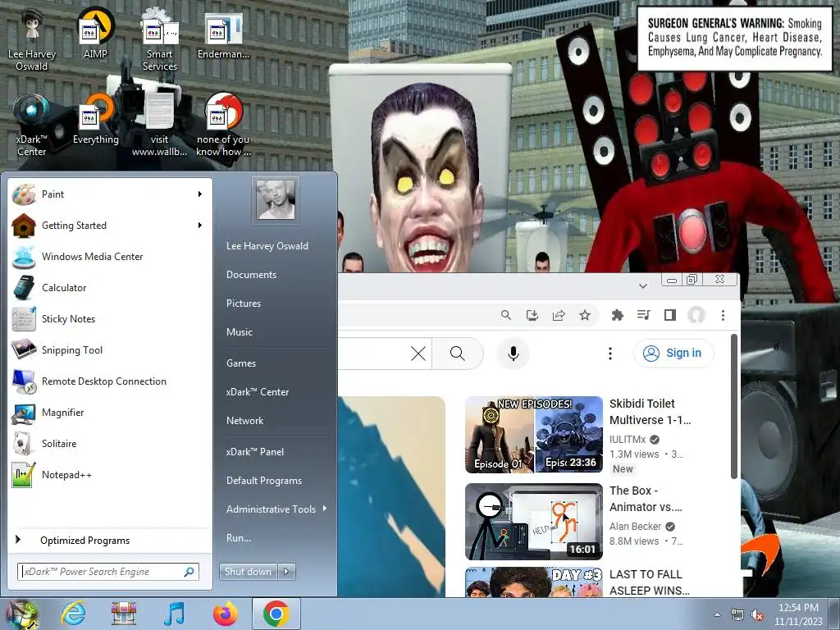Select the xDark Center desktop icon
Viewport: 840px width, 630px height.
(32, 125)
